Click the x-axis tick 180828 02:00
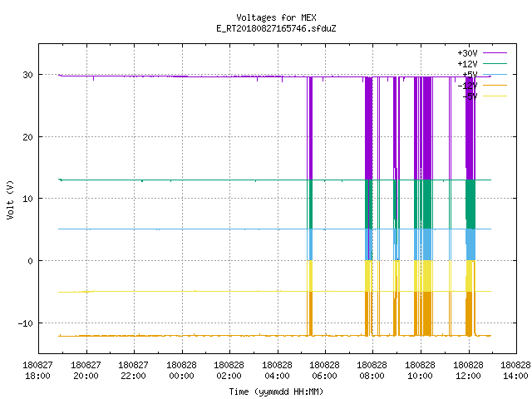 point(229,371)
